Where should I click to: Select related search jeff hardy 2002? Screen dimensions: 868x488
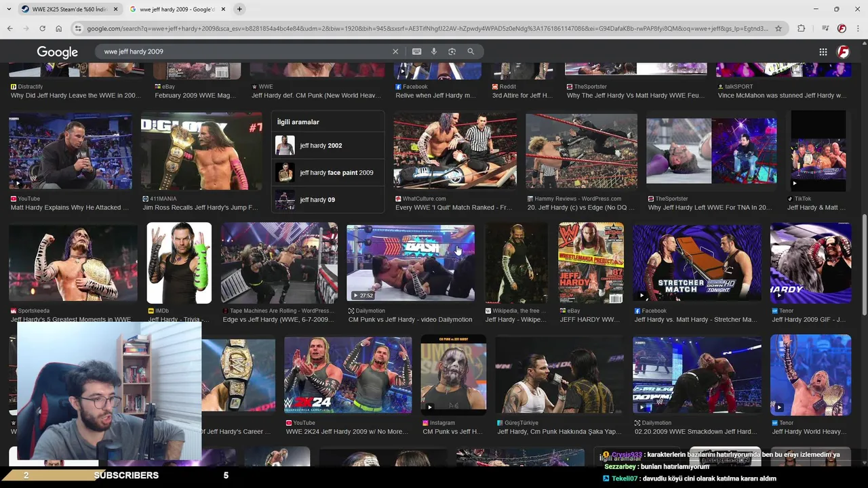point(328,146)
